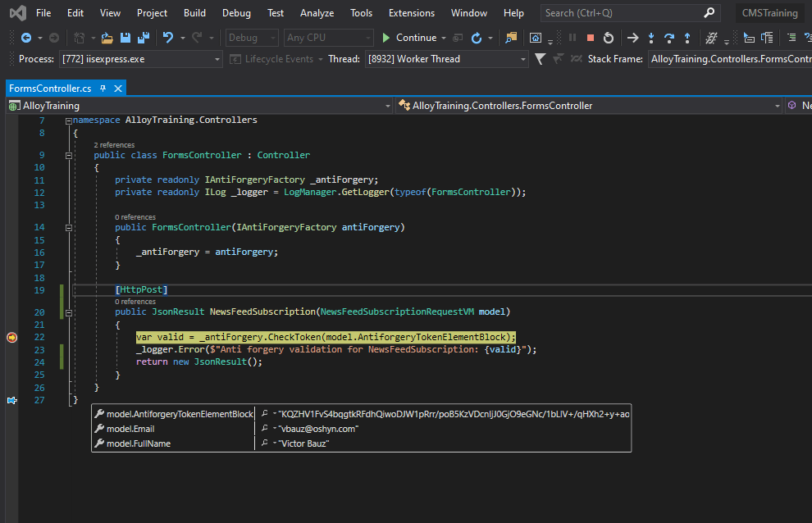Save the current file with the disk icon
Viewport: 812px width, 523px height.
coord(125,38)
